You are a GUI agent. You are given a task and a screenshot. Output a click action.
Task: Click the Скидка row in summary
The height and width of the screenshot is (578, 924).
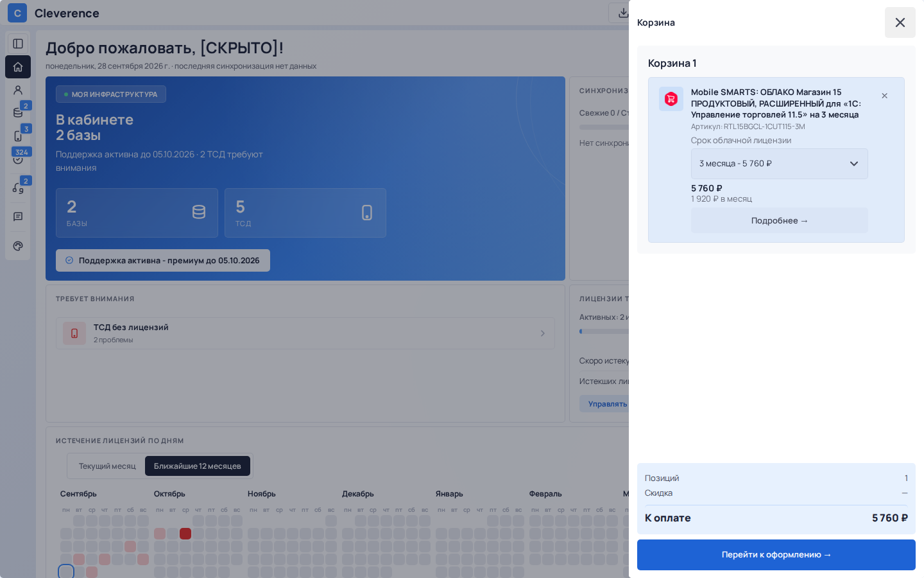pyautogui.click(x=776, y=493)
